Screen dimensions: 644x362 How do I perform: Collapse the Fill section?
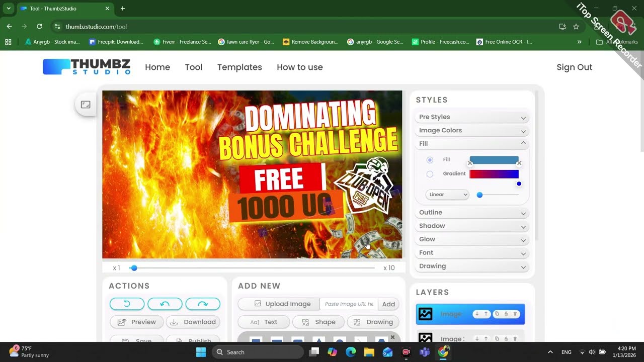tap(472, 143)
